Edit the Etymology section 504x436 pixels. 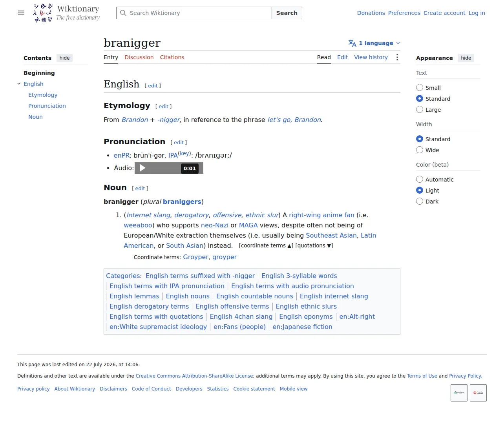(163, 106)
